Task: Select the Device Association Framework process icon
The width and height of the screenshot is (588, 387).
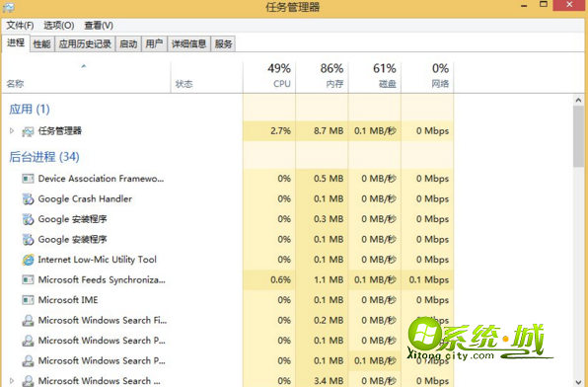Action: (x=28, y=179)
